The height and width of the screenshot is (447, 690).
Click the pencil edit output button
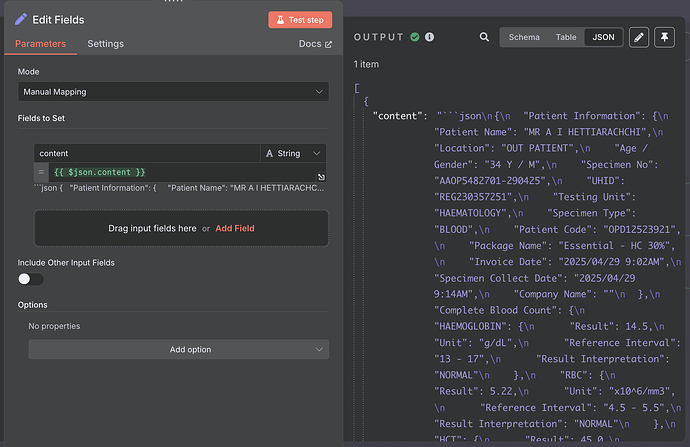(x=639, y=37)
